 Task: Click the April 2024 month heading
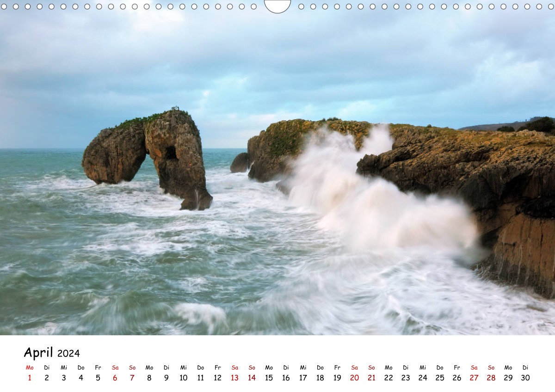tap(52, 353)
